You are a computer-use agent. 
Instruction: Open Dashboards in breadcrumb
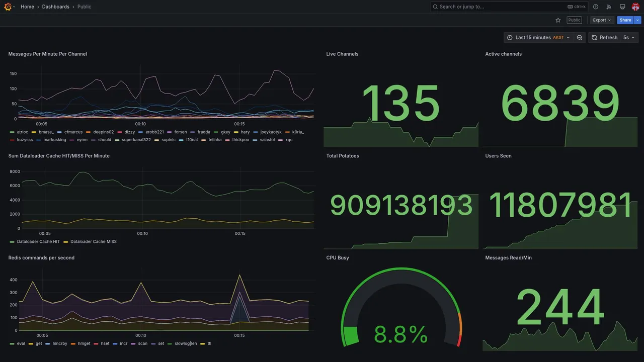56,7
